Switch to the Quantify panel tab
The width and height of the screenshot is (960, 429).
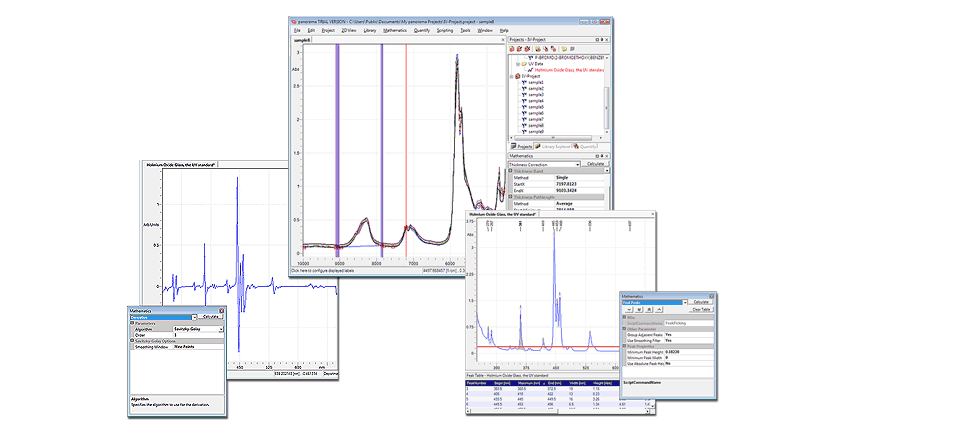(x=585, y=146)
